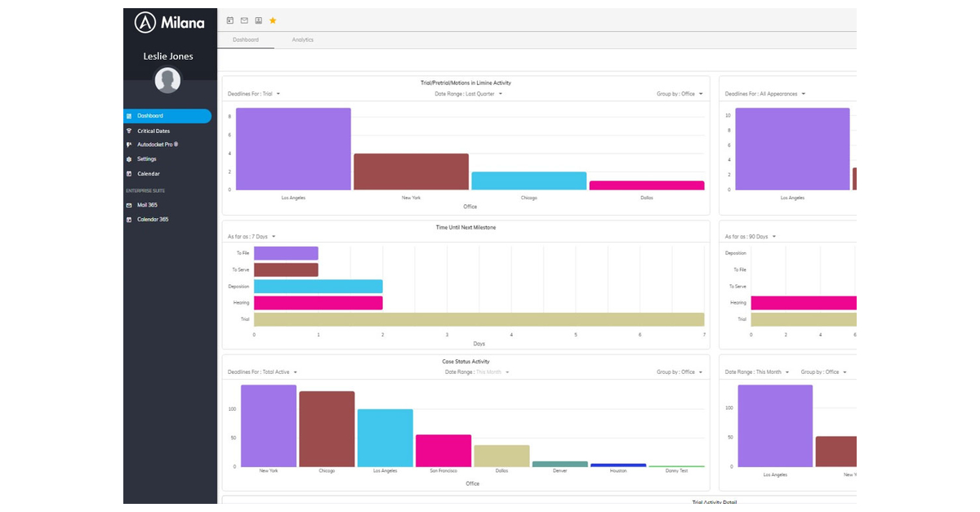Open the calendar icon in the top toolbar
980x512 pixels.
(x=229, y=20)
